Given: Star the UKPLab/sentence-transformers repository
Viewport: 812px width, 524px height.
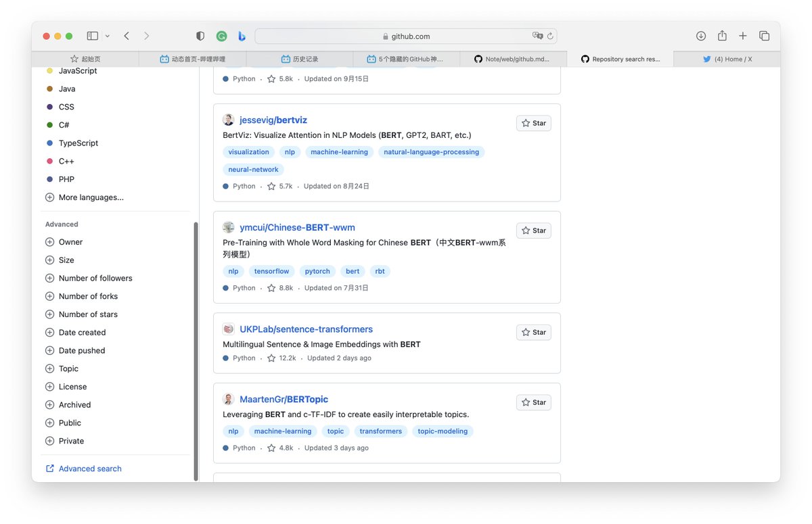Looking at the screenshot, I should point(533,332).
